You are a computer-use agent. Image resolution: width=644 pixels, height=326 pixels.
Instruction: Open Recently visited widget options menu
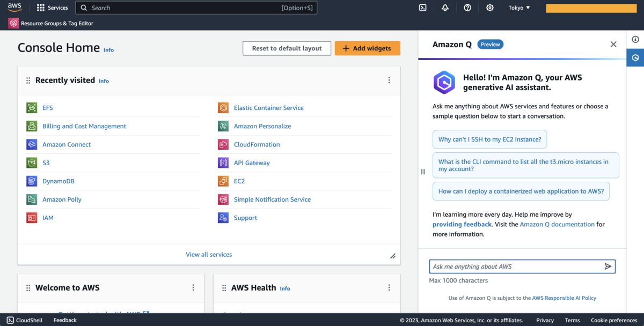pyautogui.click(x=389, y=80)
